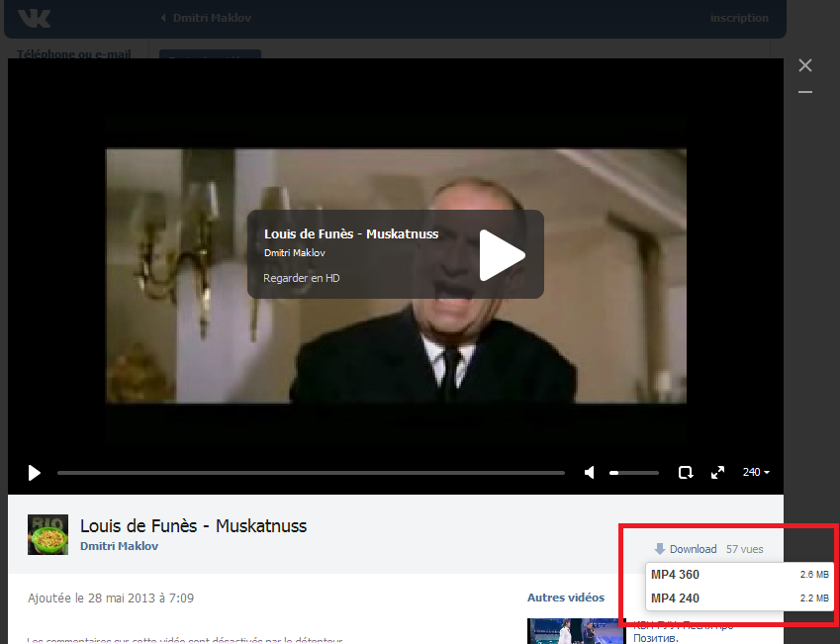Click the Téléphone ou e-mail field
The height and width of the screenshot is (644, 840).
[74, 53]
